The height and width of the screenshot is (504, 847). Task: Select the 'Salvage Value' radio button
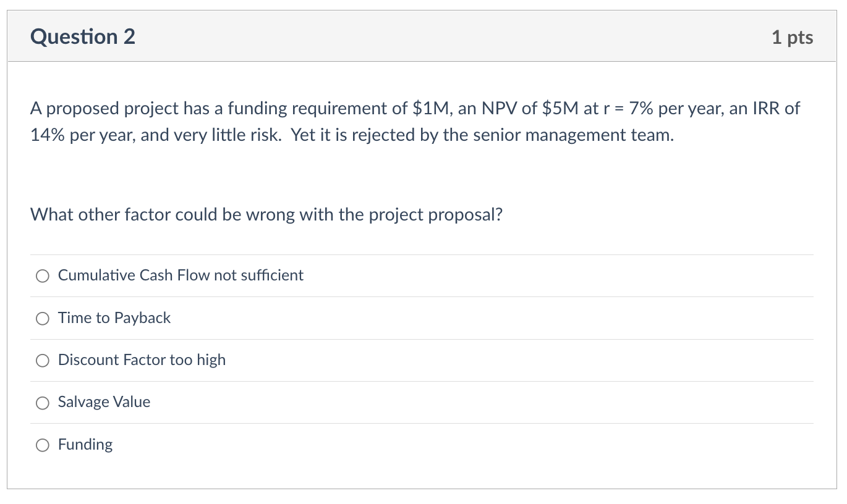click(x=42, y=403)
